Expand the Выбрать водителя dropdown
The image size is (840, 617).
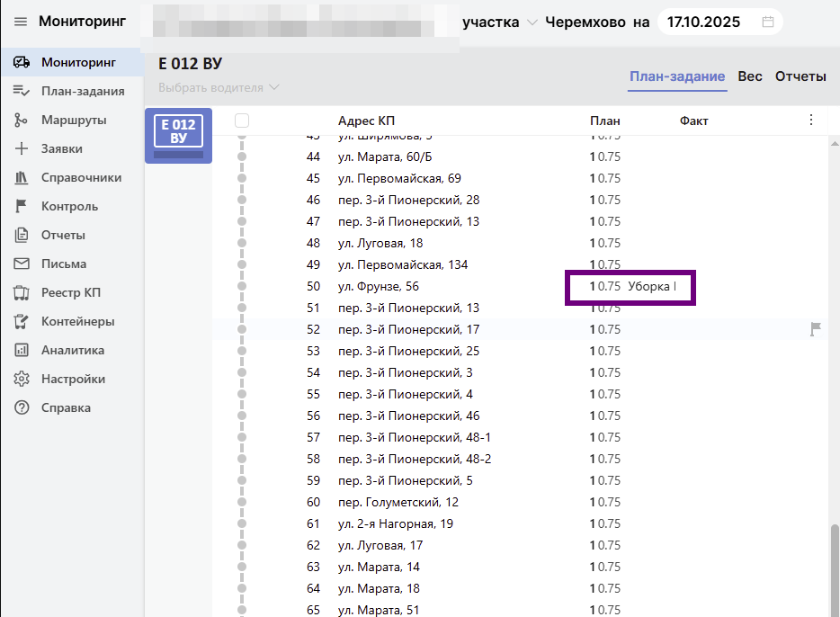[x=219, y=87]
